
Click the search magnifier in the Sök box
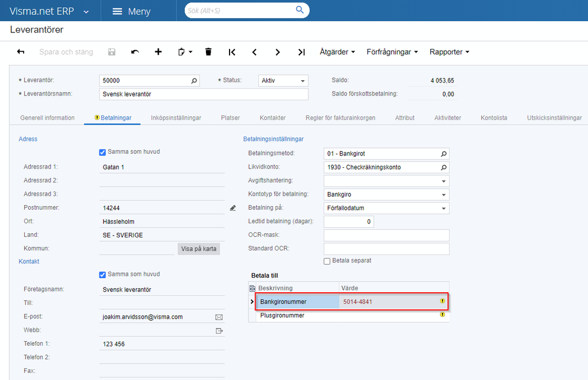pos(300,10)
